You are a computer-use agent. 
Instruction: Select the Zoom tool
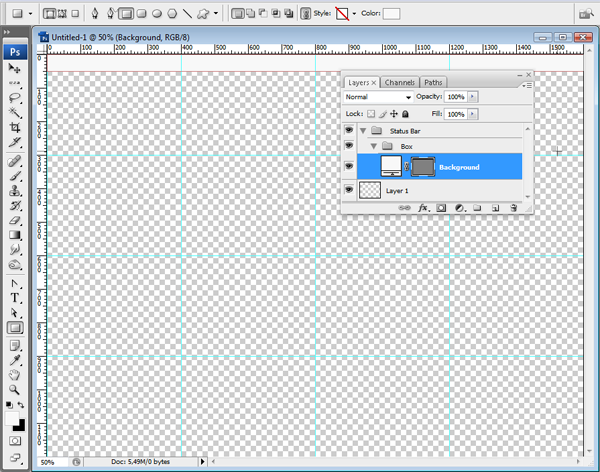tap(15, 390)
